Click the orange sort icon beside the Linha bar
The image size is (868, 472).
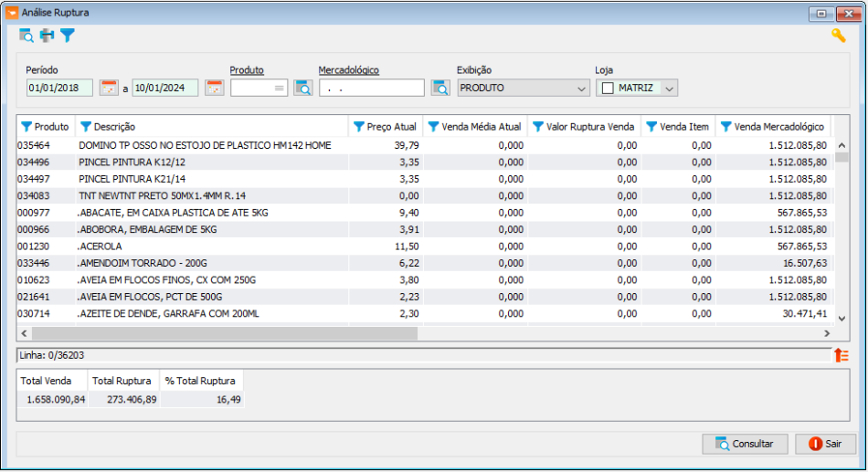(841, 355)
